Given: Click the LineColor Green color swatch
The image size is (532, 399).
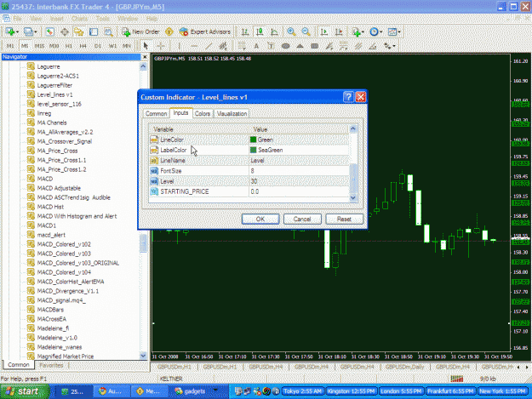Looking at the screenshot, I should coord(253,140).
